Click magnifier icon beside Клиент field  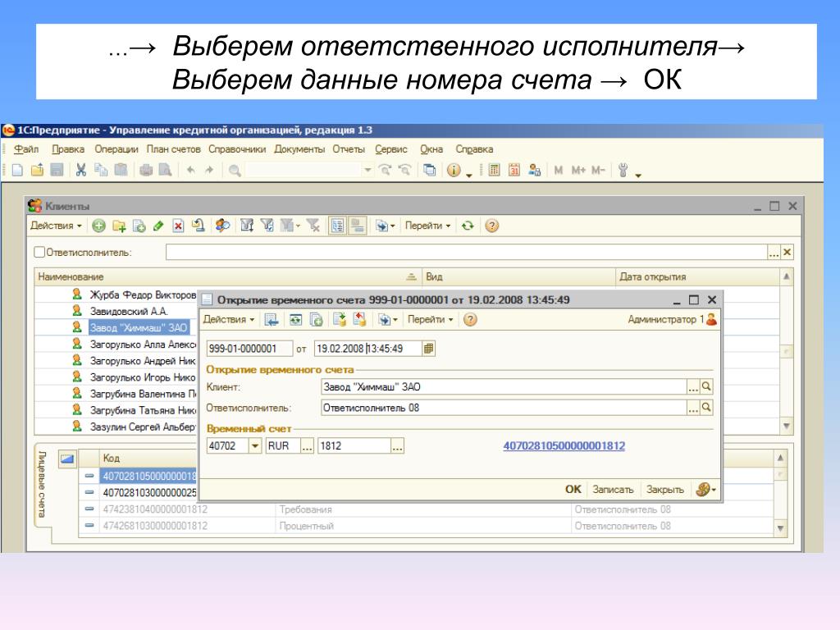tap(706, 386)
